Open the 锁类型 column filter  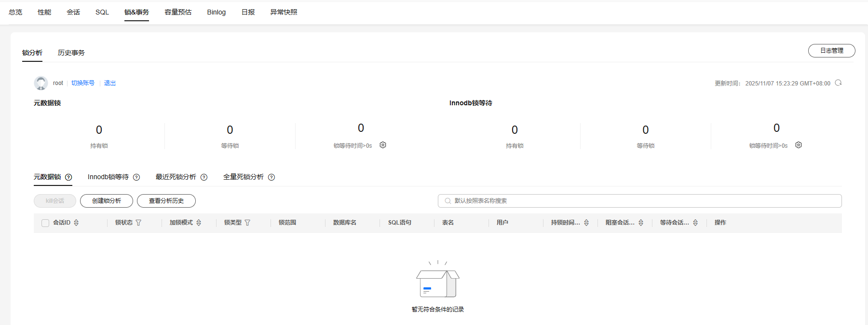pyautogui.click(x=248, y=223)
